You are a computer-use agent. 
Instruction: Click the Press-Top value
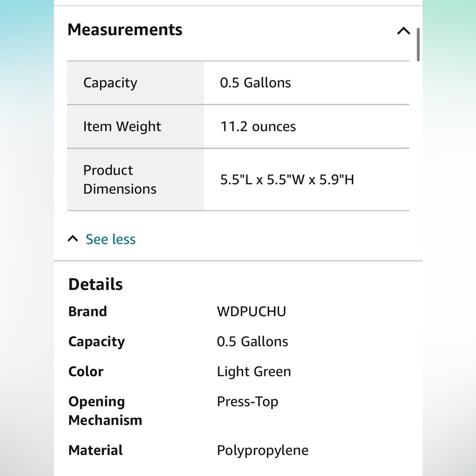248,402
